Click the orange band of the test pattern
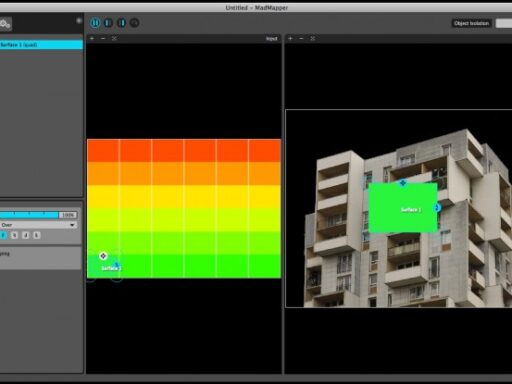The image size is (512, 384). pyautogui.click(x=184, y=173)
